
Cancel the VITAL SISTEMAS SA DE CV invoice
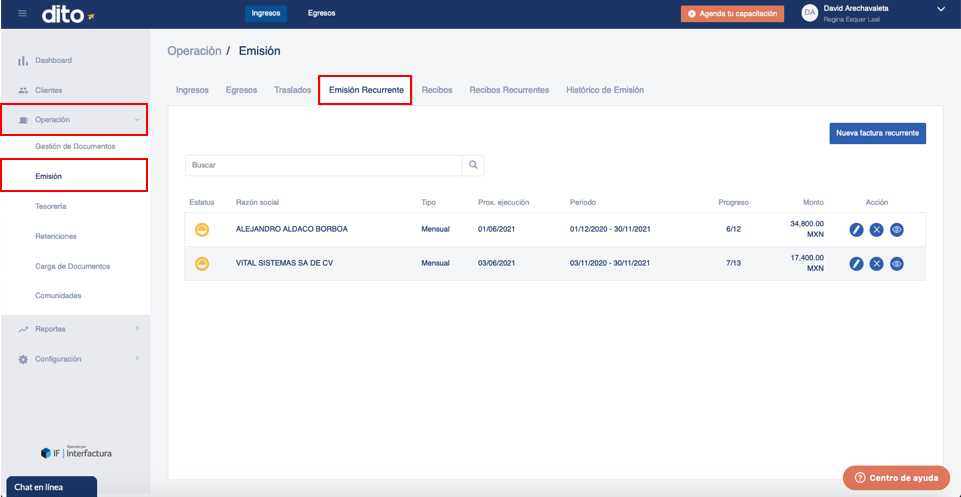876,264
